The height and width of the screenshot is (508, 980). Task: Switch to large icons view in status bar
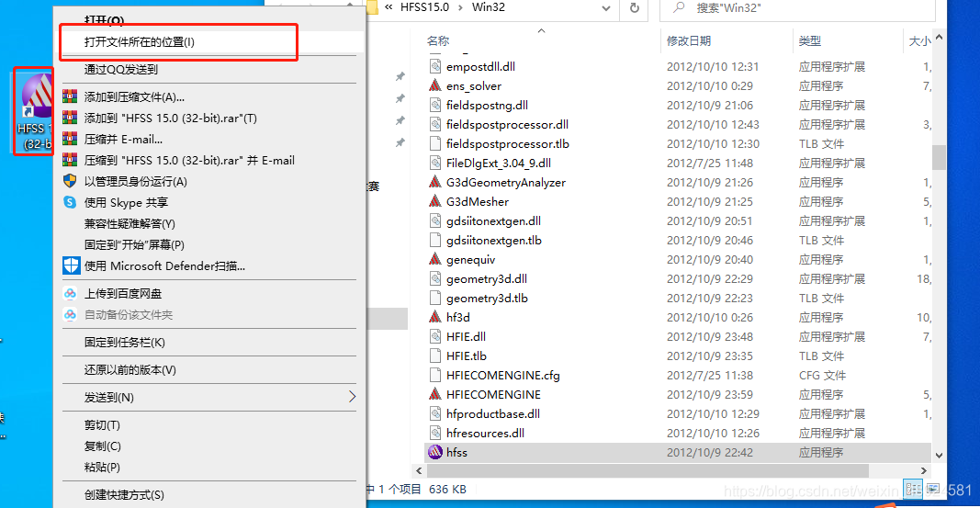[x=932, y=490]
